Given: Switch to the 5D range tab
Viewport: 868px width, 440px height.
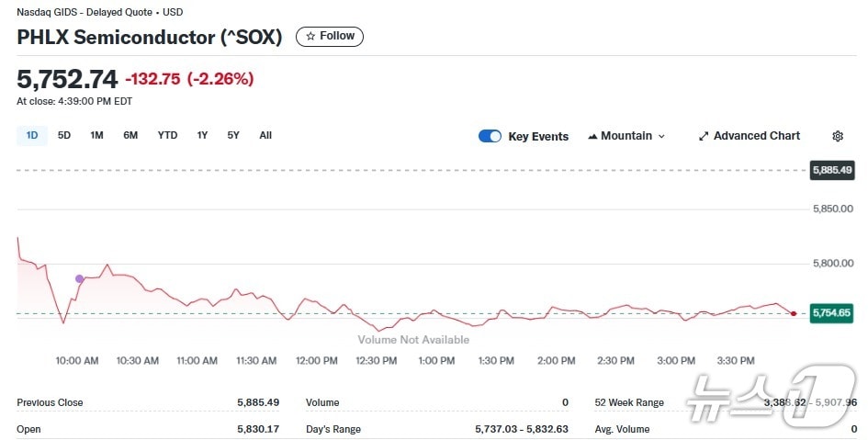Looking at the screenshot, I should (64, 136).
